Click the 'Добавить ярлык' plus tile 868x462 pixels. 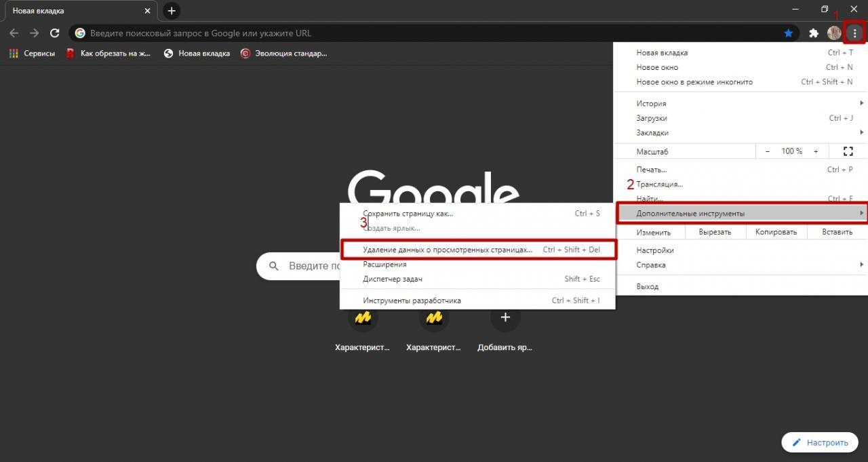[505, 317]
